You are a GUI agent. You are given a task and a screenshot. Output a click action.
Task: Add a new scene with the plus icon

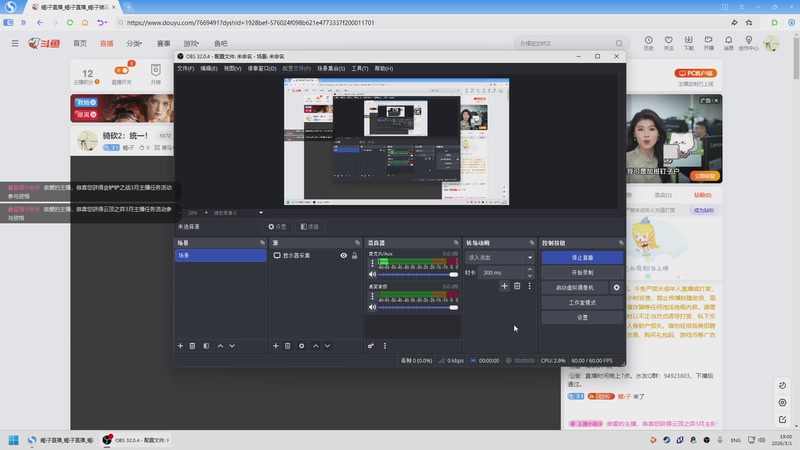(x=180, y=346)
